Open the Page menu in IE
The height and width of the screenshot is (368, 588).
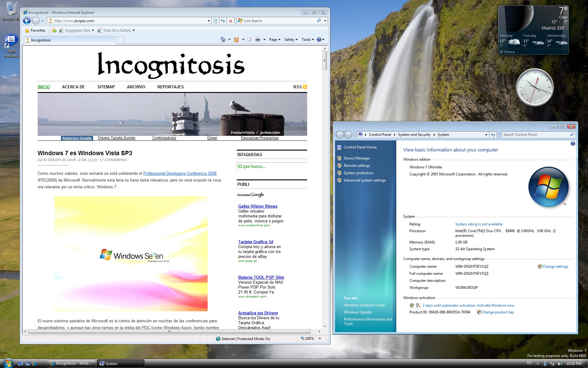(275, 40)
